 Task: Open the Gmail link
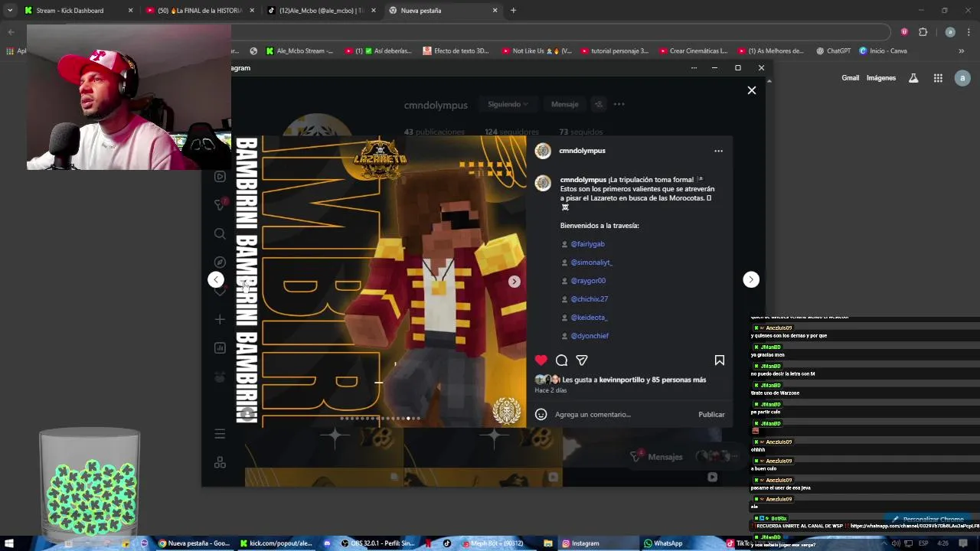[850, 78]
